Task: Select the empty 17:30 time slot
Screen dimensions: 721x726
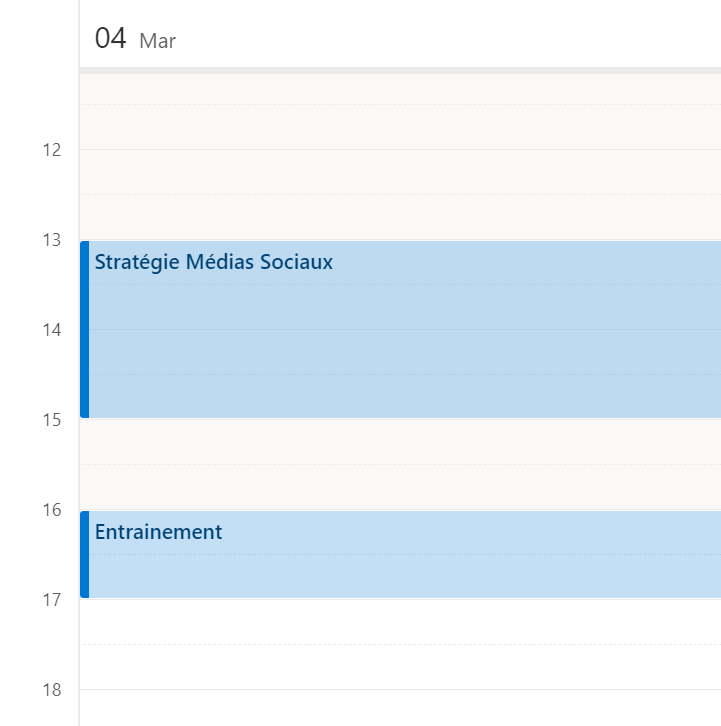Action: click(x=400, y=667)
